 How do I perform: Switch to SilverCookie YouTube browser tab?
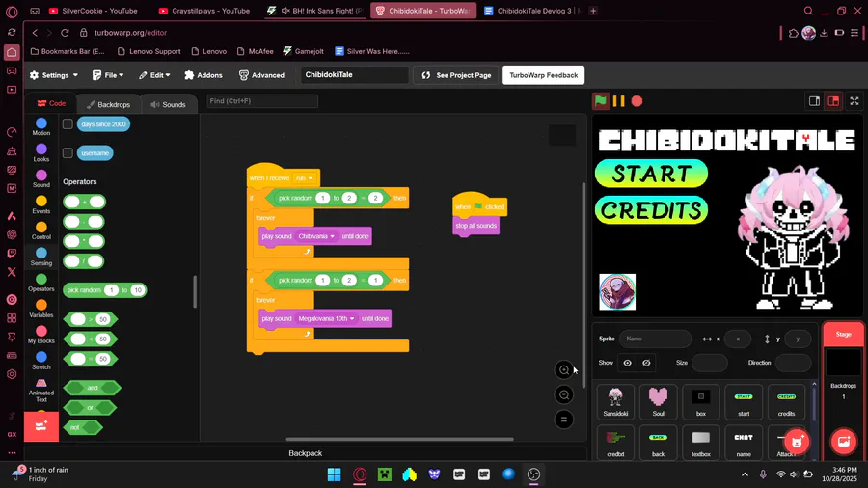coord(95,11)
